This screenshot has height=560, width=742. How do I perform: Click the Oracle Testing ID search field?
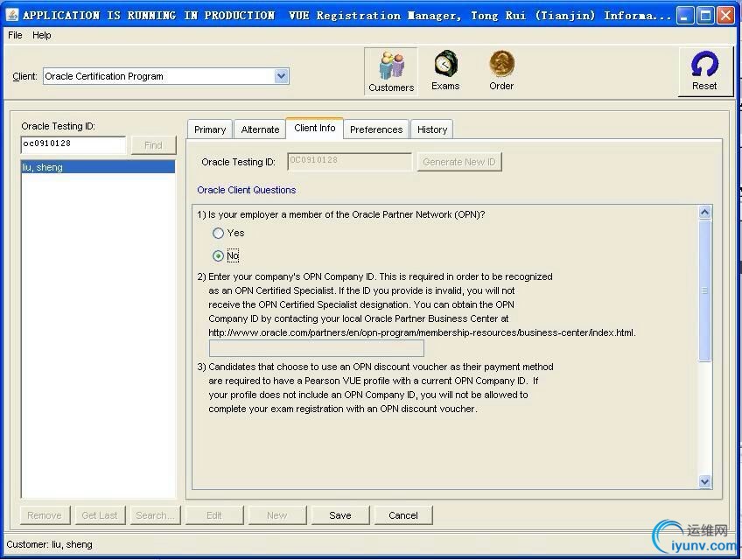pos(73,144)
